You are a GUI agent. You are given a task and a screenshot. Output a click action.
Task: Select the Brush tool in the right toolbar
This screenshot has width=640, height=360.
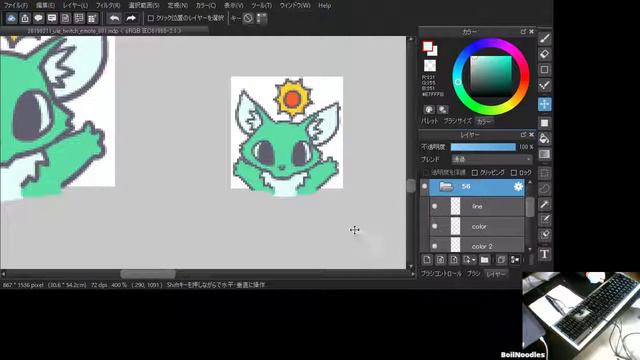tap(544, 38)
